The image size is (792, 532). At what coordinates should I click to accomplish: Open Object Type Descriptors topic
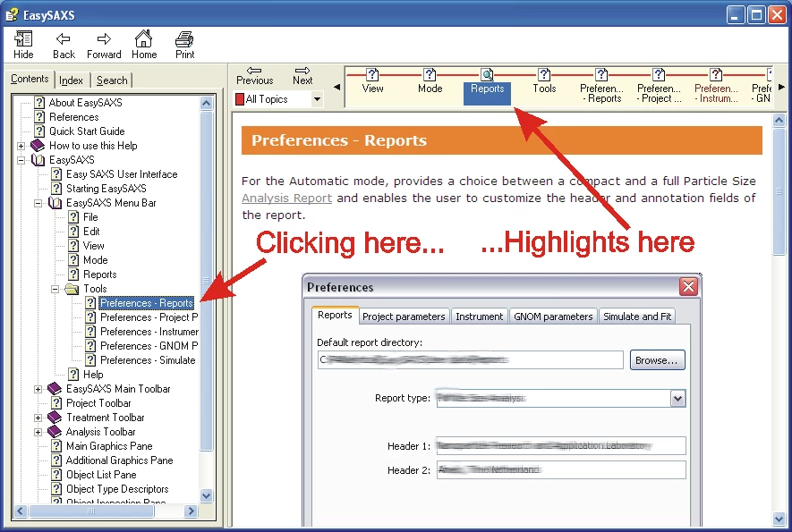pyautogui.click(x=117, y=489)
